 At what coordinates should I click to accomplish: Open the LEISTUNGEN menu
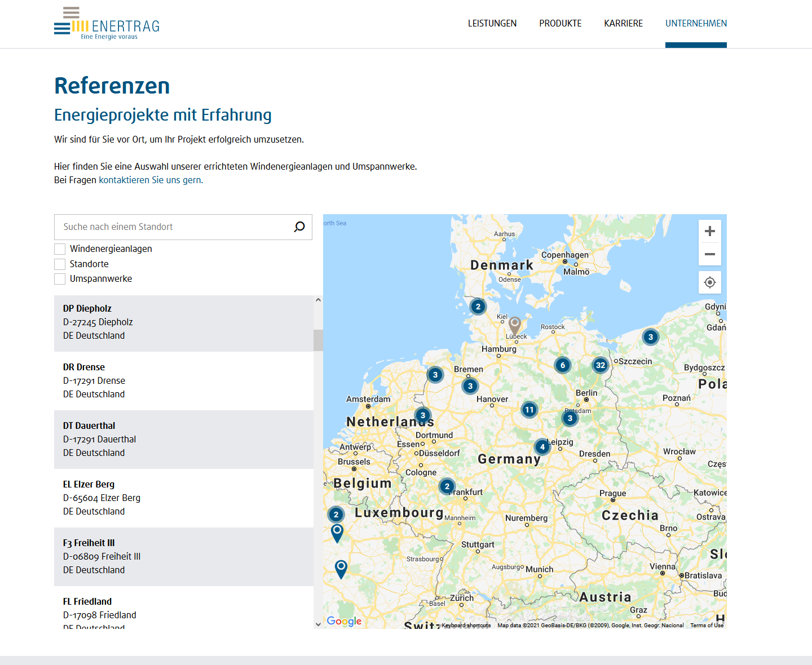coord(492,23)
